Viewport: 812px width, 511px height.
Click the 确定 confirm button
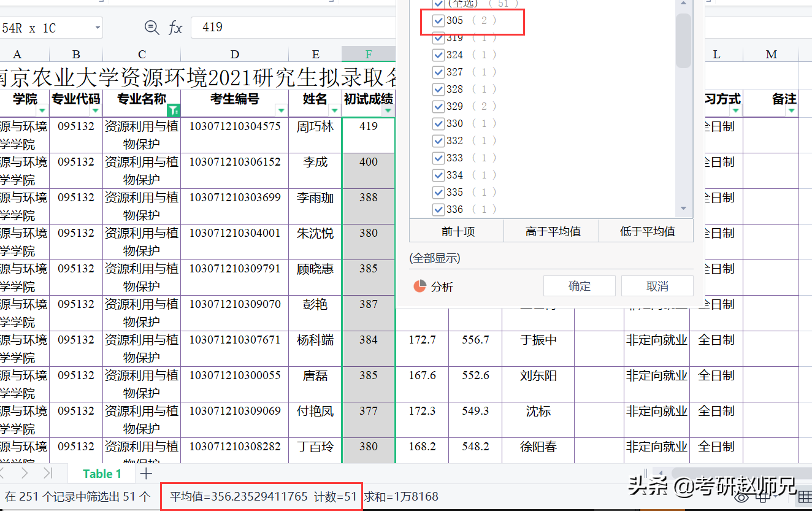click(579, 285)
